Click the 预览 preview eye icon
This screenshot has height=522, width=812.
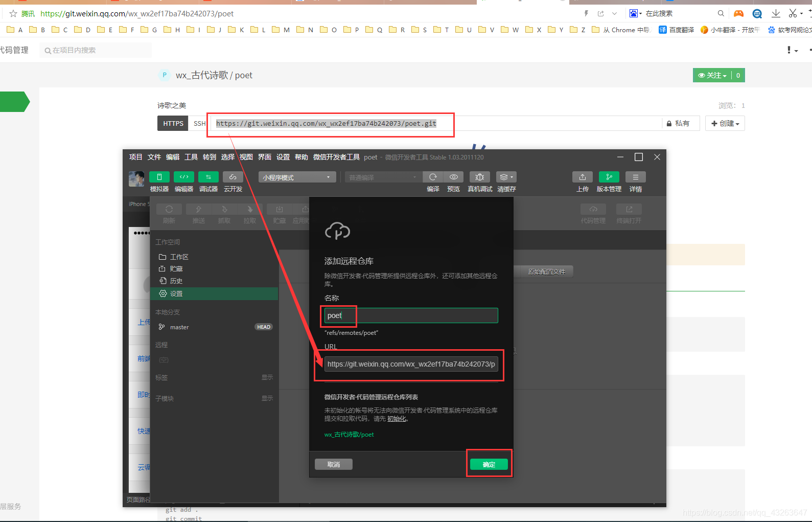tap(453, 177)
